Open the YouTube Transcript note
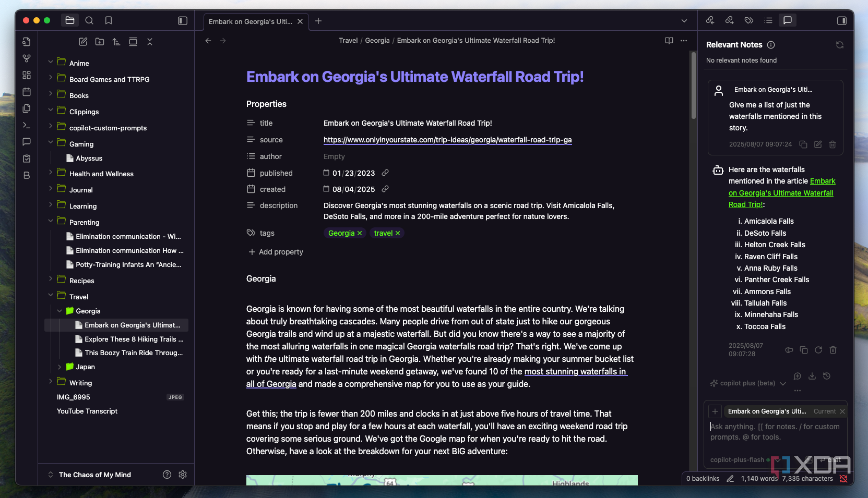Image resolution: width=868 pixels, height=498 pixels. (87, 411)
